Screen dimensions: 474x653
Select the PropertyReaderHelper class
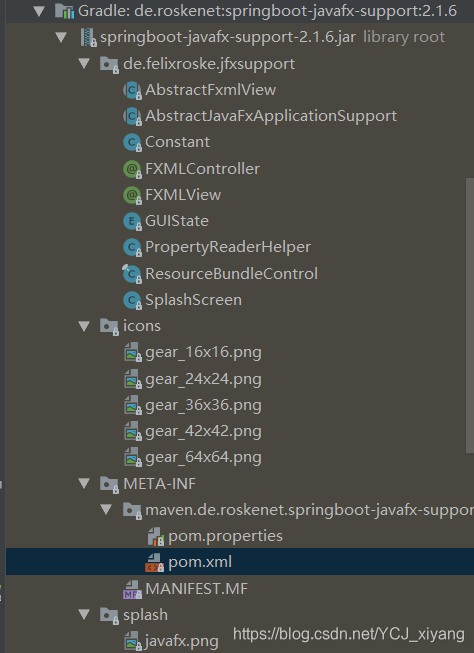tap(228, 248)
